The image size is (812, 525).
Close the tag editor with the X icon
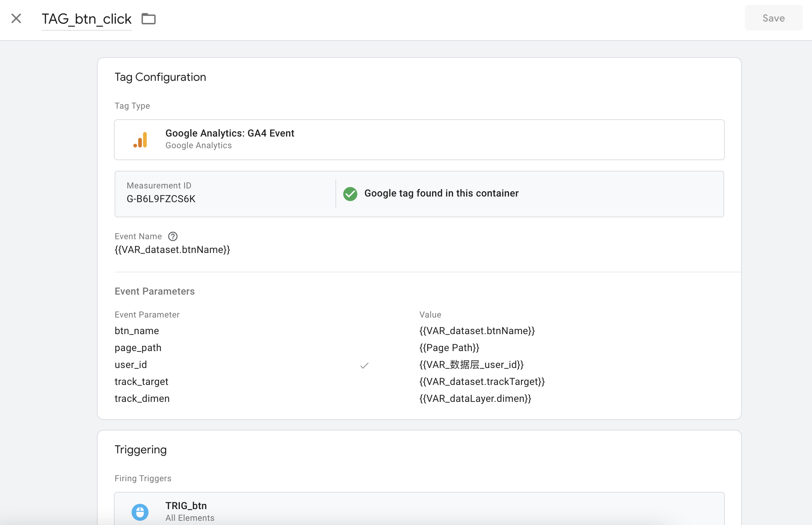[16, 18]
